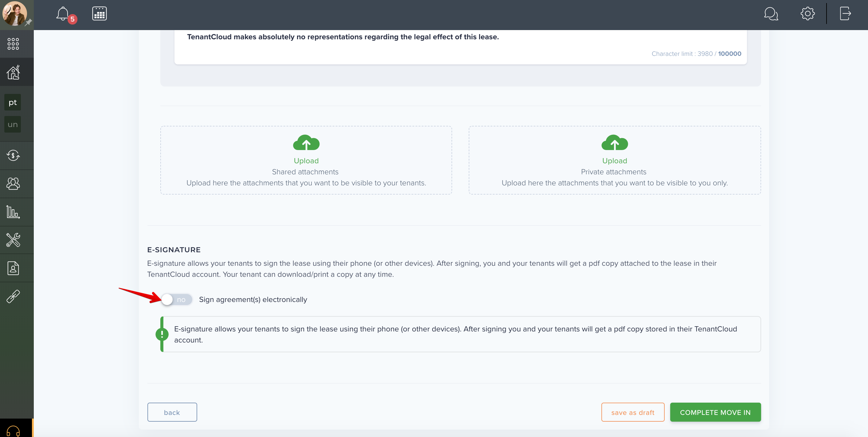
Task: Open the messages chat icon
Action: tap(771, 14)
